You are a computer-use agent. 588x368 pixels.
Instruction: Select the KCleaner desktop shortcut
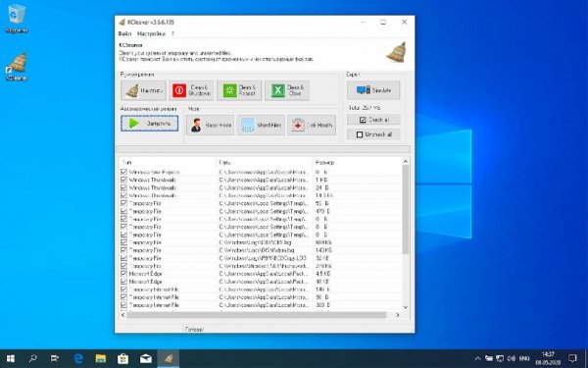pyautogui.click(x=17, y=67)
